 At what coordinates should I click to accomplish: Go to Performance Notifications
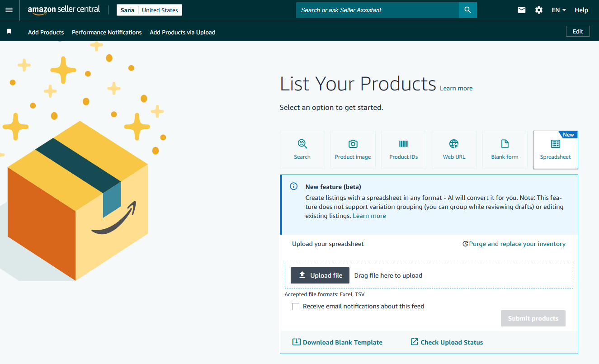click(x=107, y=32)
